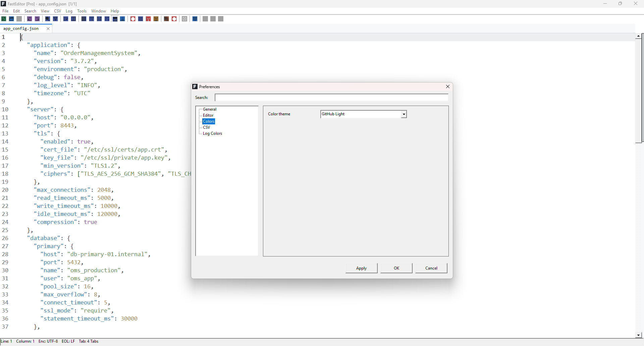644x346 pixels.
Task: Click OK in the Preferences dialog
Action: point(396,268)
